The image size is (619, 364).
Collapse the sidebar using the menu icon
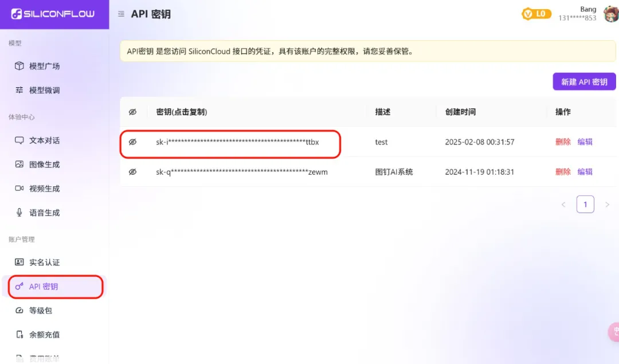coord(121,14)
